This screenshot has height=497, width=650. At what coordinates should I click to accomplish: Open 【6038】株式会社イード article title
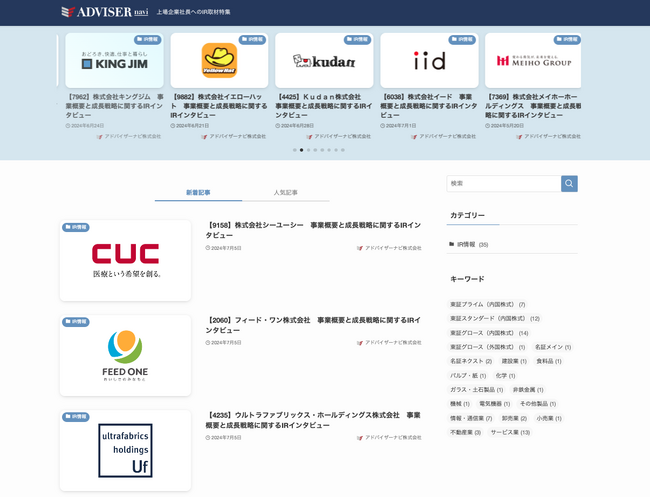[429, 106]
